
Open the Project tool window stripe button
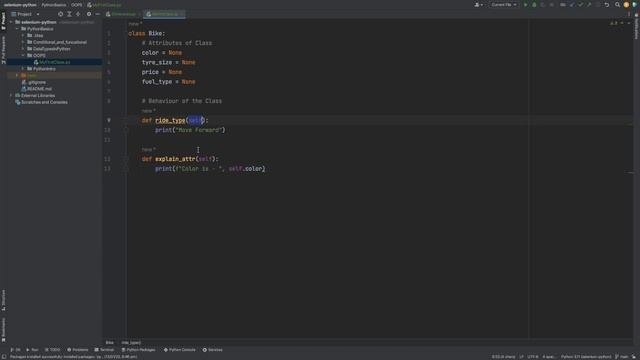[x=3, y=20]
